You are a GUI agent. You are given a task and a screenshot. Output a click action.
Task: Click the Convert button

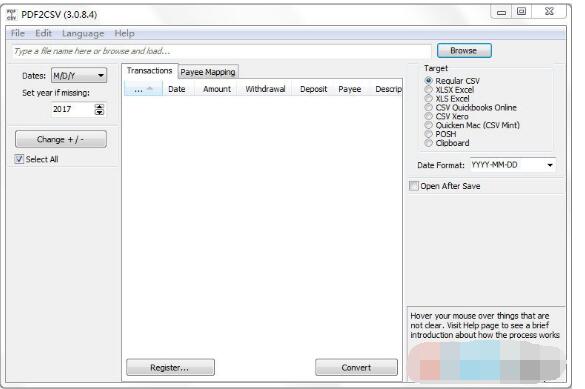(x=356, y=367)
